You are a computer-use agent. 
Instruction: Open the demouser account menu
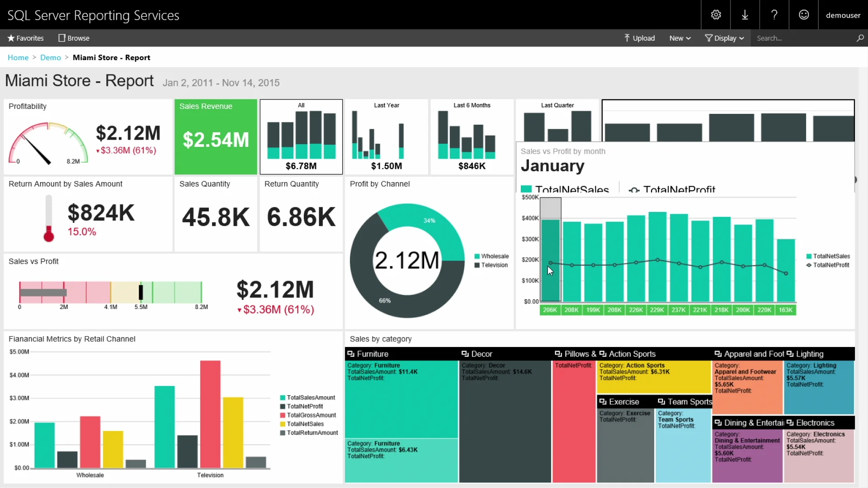pos(844,14)
